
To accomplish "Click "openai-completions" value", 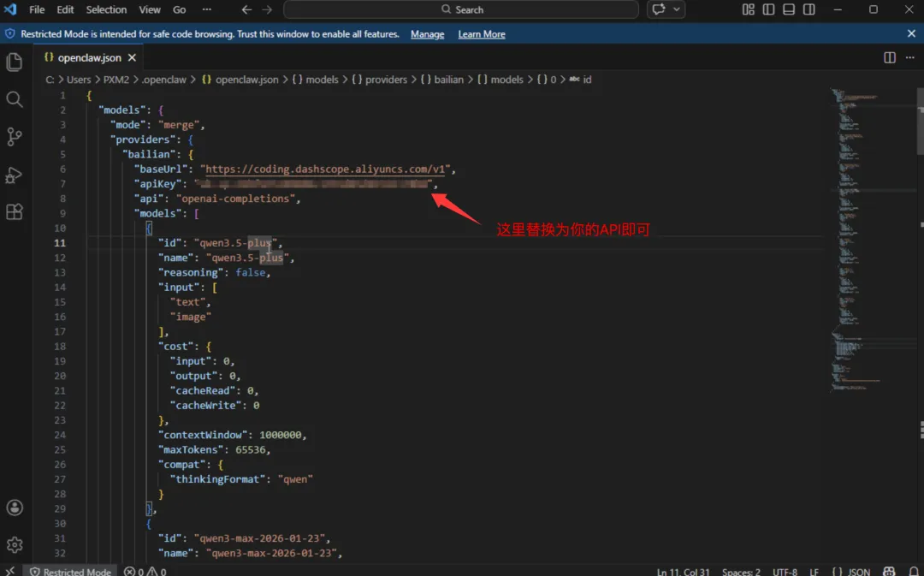I will coord(235,199).
